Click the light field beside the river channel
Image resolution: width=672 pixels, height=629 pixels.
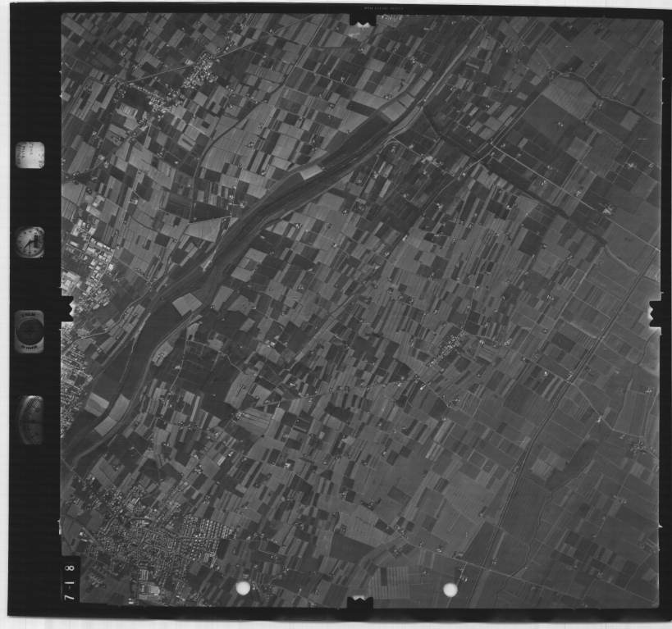click(x=186, y=303)
